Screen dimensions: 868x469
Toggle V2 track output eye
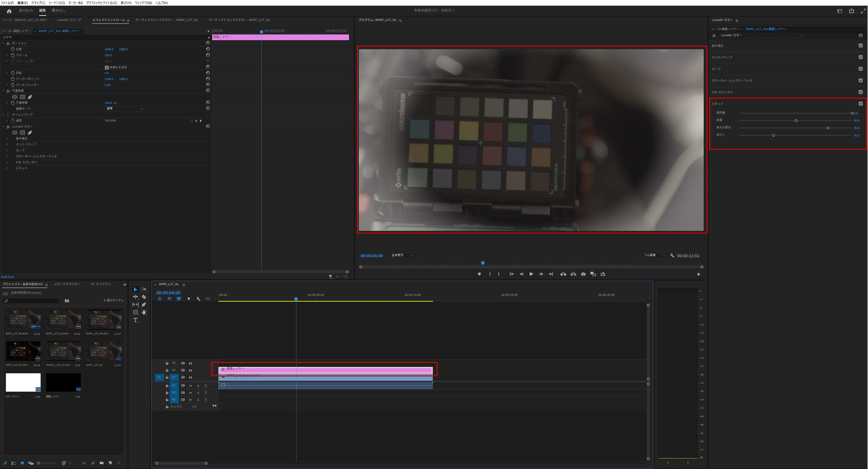pyautogui.click(x=190, y=370)
